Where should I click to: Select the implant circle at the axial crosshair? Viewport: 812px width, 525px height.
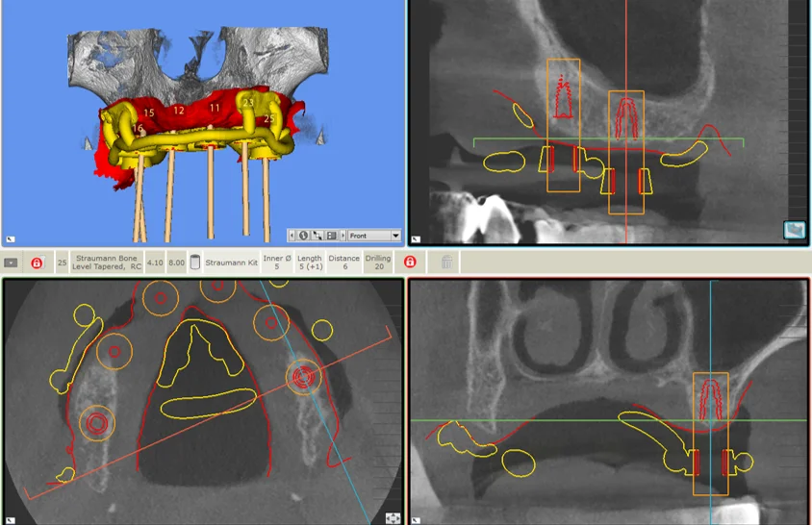point(303,377)
